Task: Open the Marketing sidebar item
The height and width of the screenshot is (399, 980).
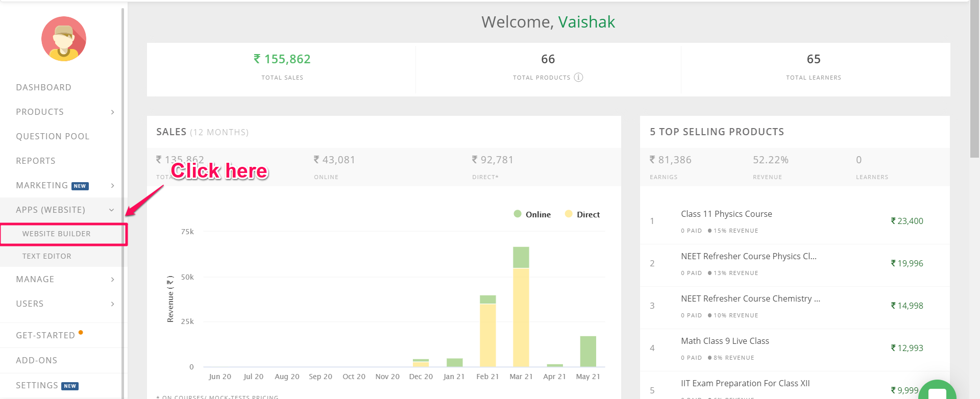Action: point(42,185)
